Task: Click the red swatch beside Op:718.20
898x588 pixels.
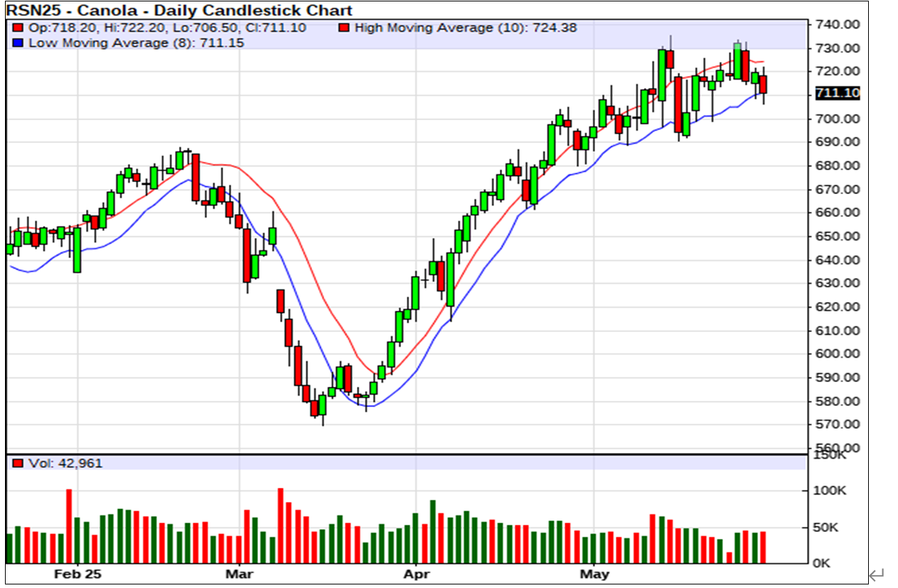Action: point(17,28)
